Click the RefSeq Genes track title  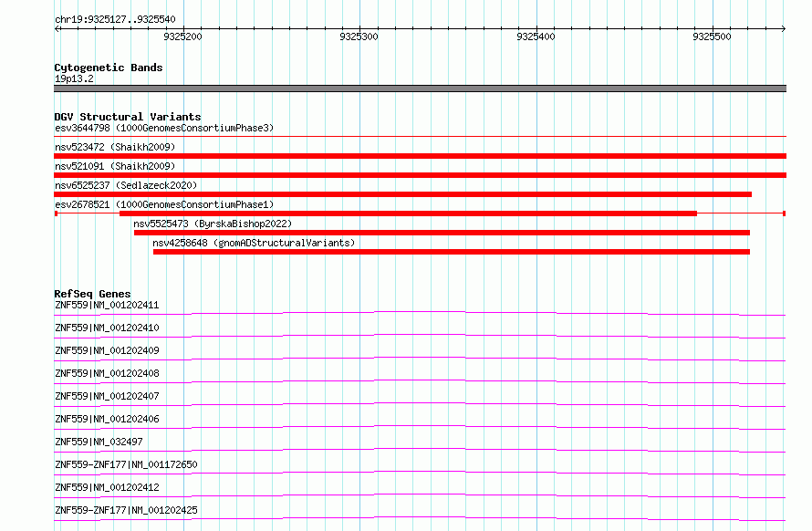pyautogui.click(x=92, y=294)
